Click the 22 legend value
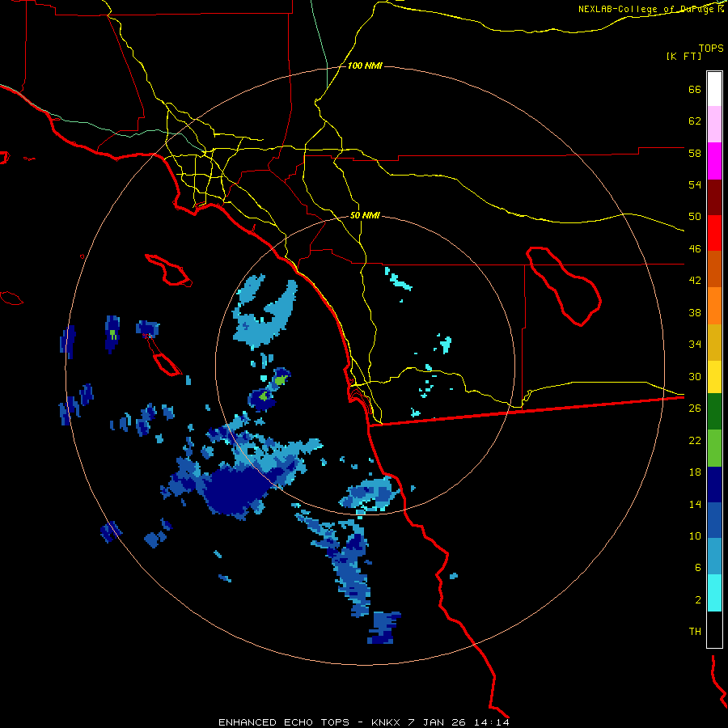 coord(695,440)
